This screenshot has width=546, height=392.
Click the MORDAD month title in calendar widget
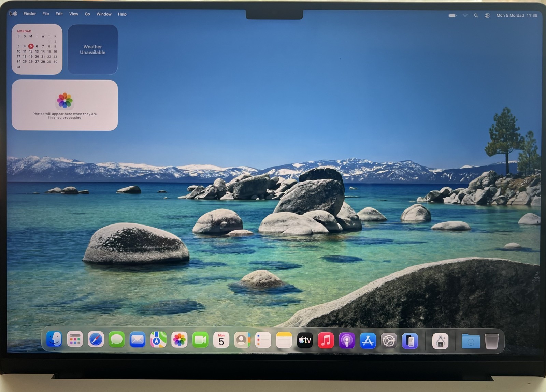click(24, 31)
